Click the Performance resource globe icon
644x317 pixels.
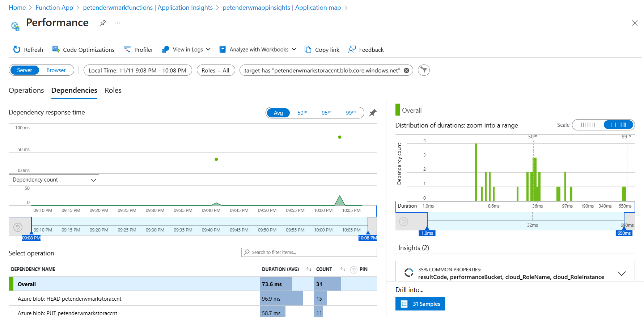(x=15, y=26)
